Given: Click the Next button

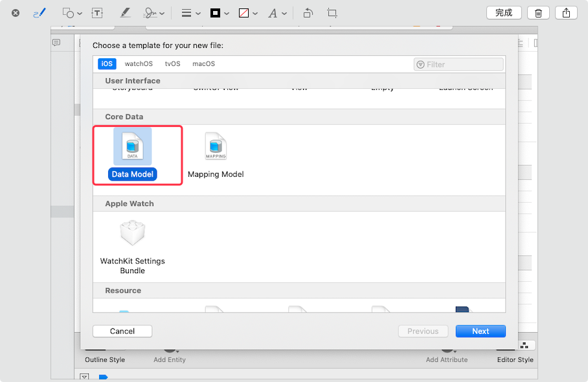Looking at the screenshot, I should coord(481,331).
